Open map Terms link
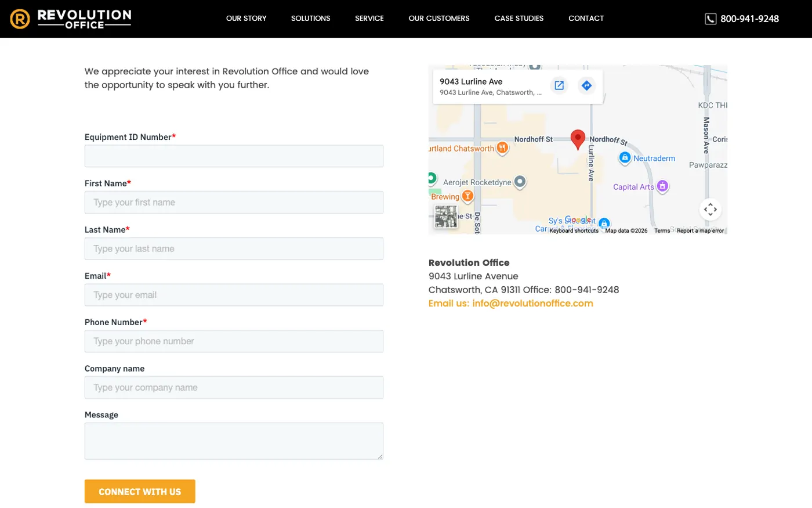This screenshot has width=812, height=508. (x=662, y=231)
